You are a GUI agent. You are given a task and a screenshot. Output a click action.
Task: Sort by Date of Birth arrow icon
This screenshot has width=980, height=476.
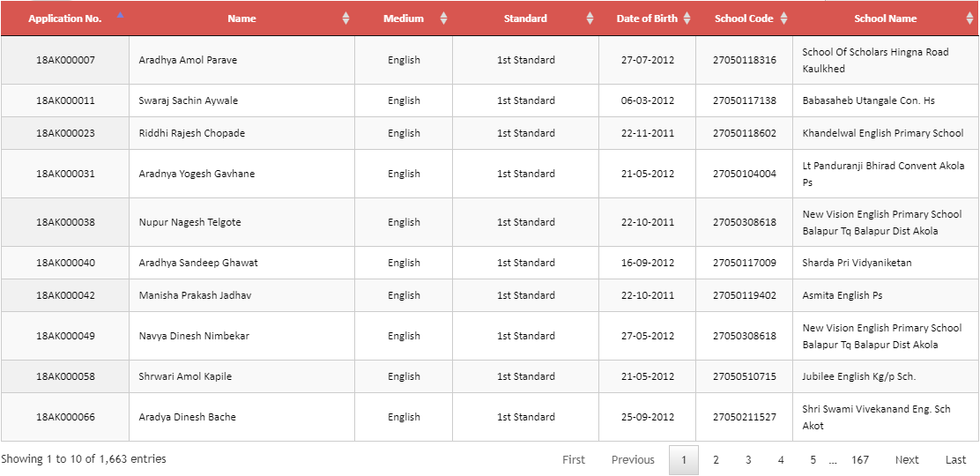(687, 19)
